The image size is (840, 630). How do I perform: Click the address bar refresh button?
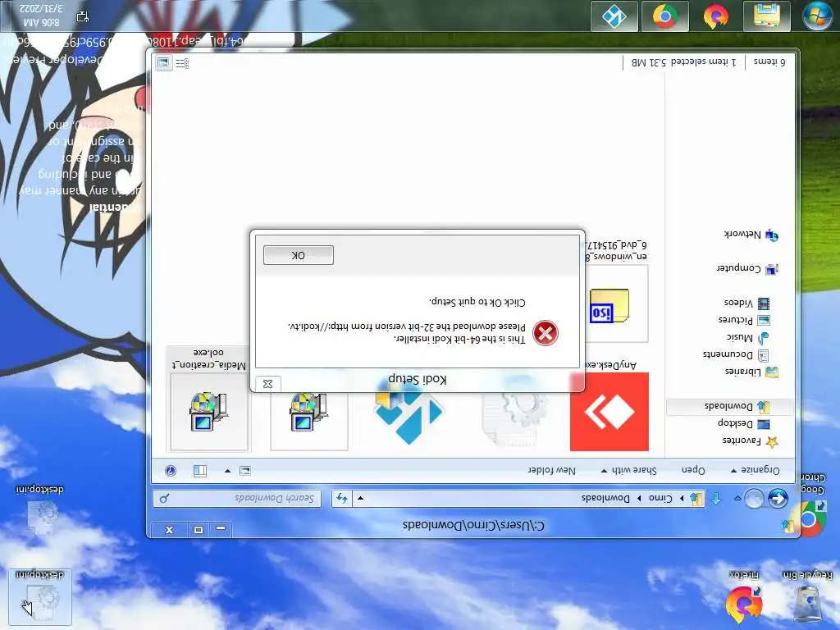342,498
